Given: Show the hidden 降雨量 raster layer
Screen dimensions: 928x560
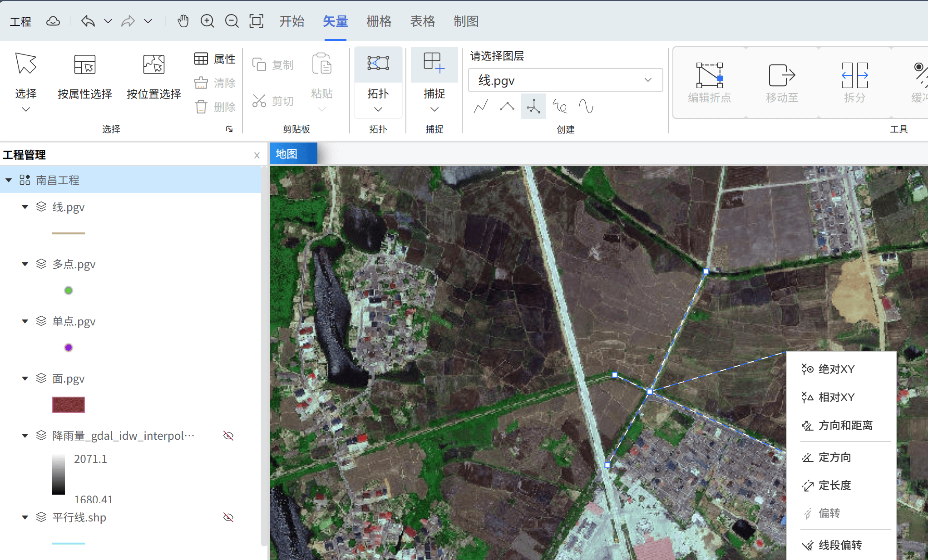Looking at the screenshot, I should coord(228,436).
